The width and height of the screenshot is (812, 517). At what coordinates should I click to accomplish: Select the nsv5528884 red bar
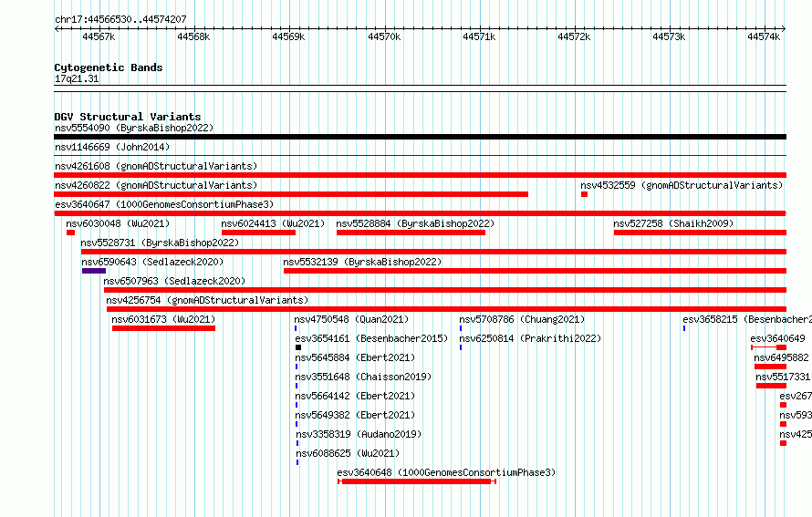click(411, 233)
